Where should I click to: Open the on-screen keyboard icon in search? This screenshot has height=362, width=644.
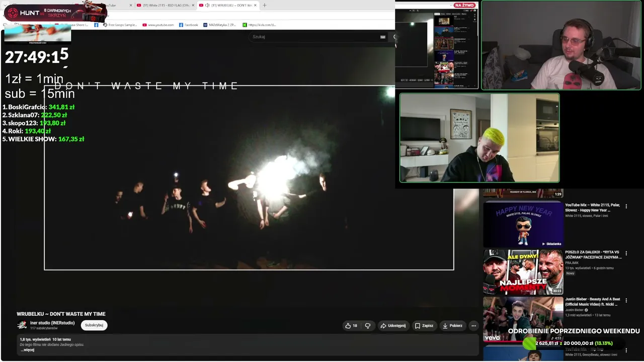coord(383,37)
